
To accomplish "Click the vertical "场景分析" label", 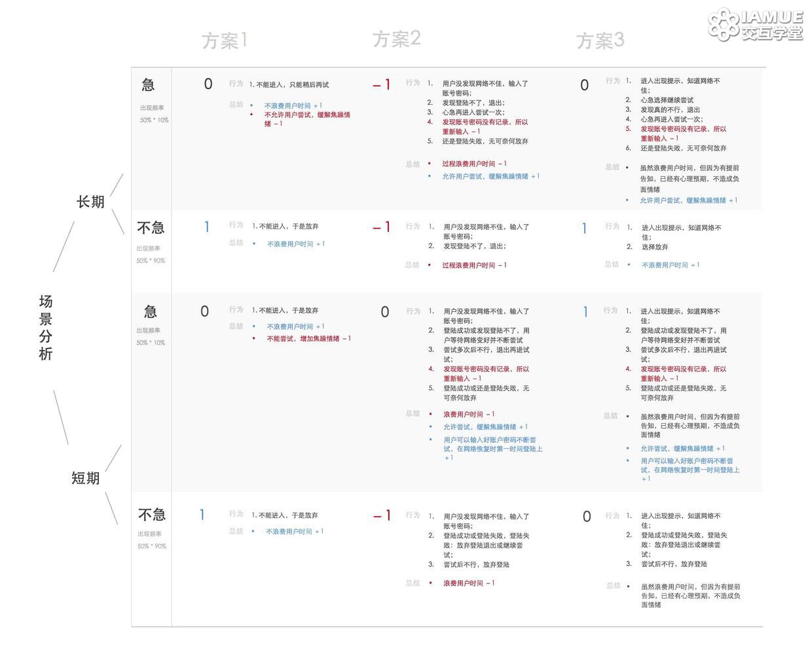I will (46, 328).
